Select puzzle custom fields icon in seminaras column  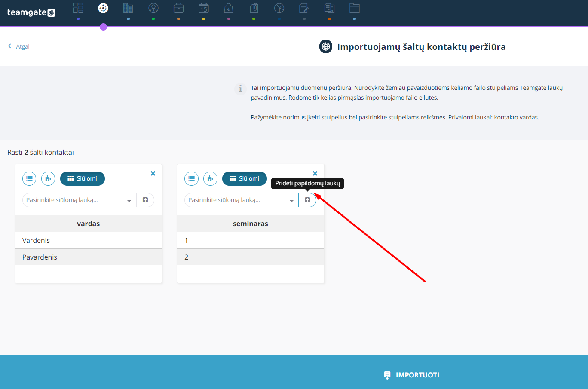[x=210, y=178]
